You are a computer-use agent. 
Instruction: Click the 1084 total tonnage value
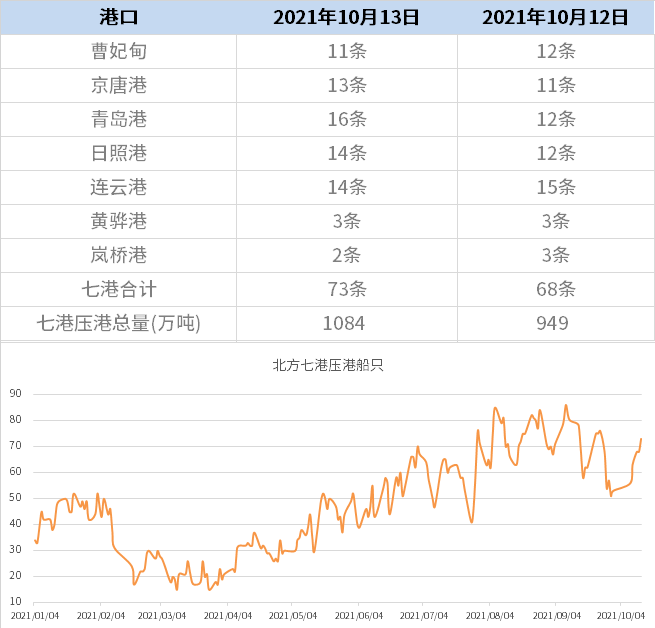344,323
